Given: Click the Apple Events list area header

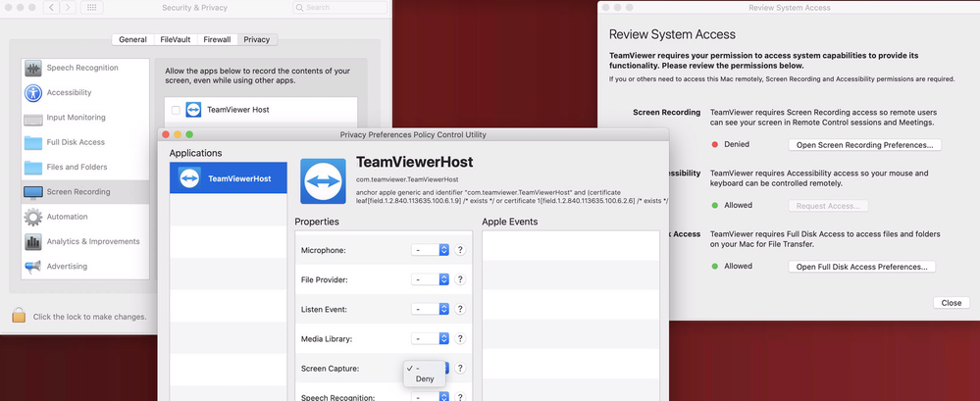Looking at the screenshot, I should (x=509, y=222).
